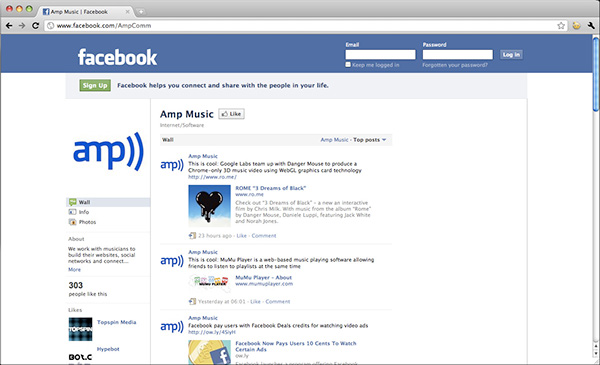Like the Amp Music page
The image size is (600, 365).
pyautogui.click(x=232, y=114)
